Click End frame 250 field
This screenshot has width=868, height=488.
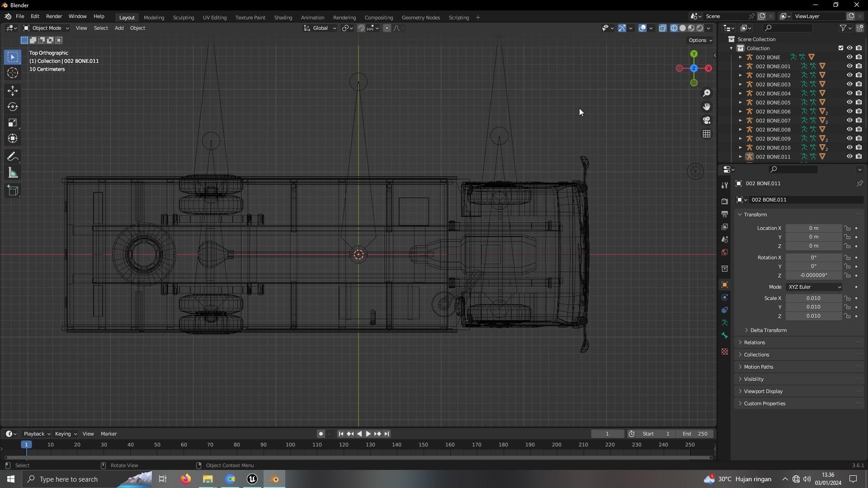point(695,434)
